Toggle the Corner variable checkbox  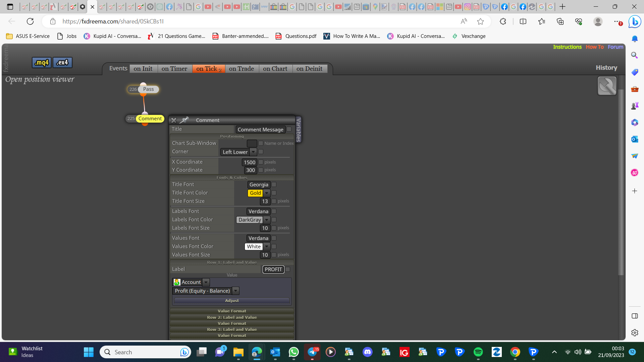[x=261, y=152]
